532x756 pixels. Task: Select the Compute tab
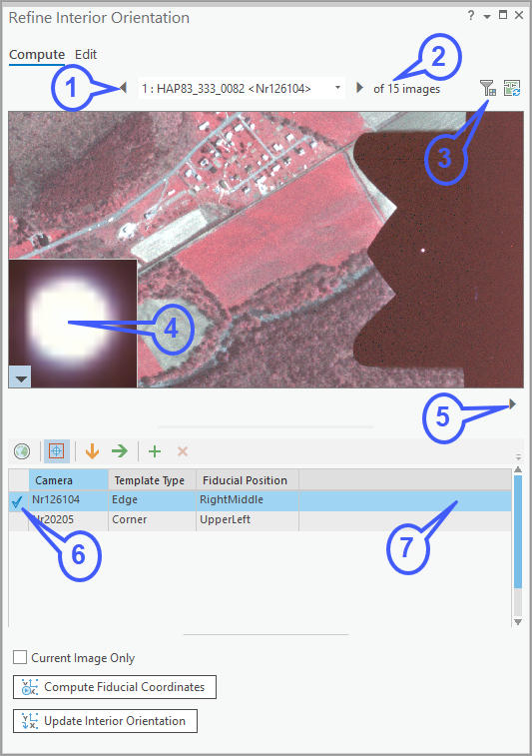(37, 55)
